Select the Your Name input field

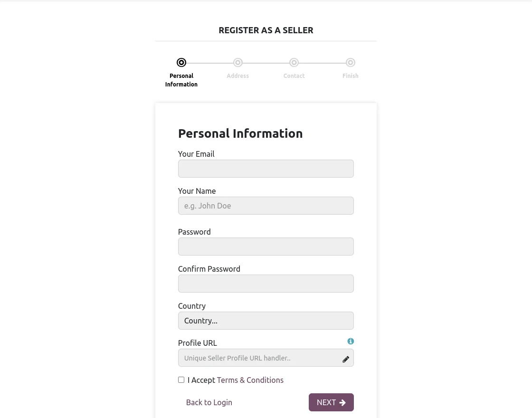pos(266,206)
